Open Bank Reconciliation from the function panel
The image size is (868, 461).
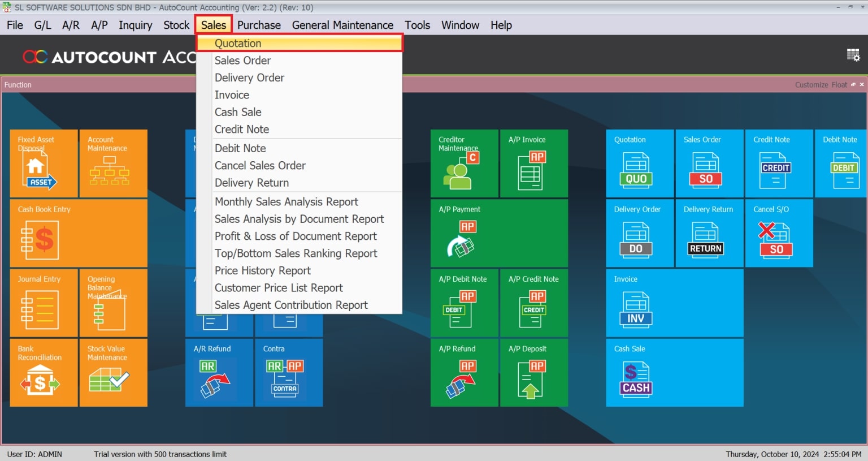point(44,373)
